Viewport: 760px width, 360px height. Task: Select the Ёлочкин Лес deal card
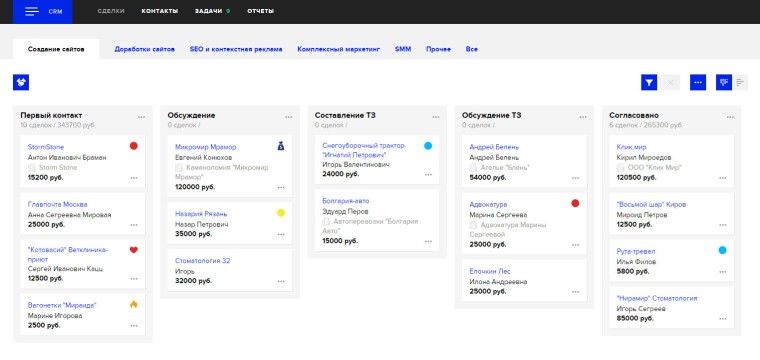pos(524,281)
